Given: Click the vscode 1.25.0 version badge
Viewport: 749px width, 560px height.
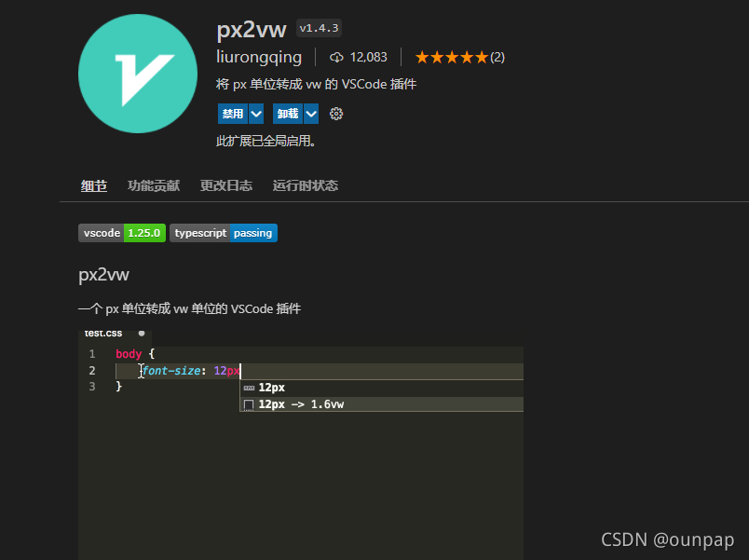Looking at the screenshot, I should coord(121,233).
